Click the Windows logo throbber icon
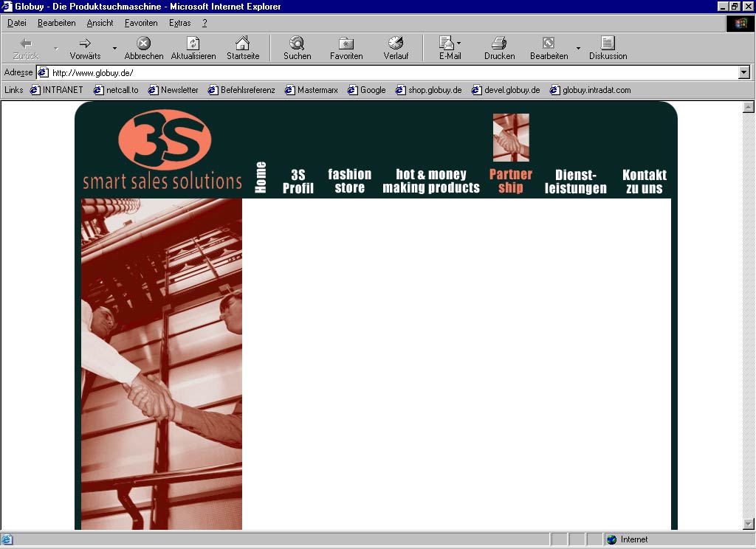This screenshot has width=756, height=549. [x=740, y=23]
